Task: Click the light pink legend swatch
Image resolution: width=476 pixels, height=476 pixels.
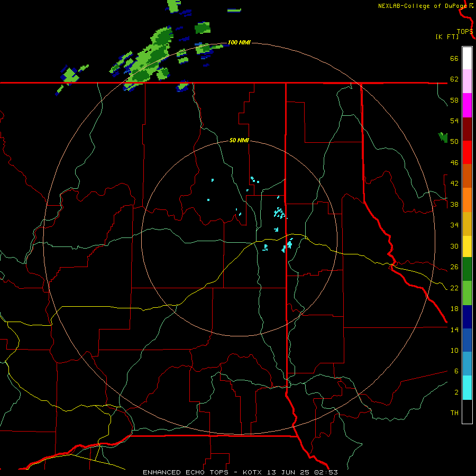Action: point(467,81)
